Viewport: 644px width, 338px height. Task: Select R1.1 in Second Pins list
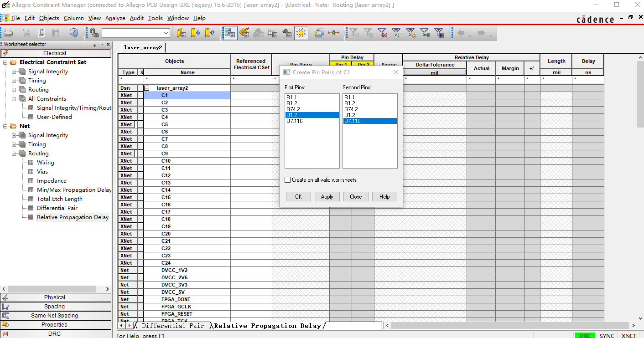click(370, 97)
